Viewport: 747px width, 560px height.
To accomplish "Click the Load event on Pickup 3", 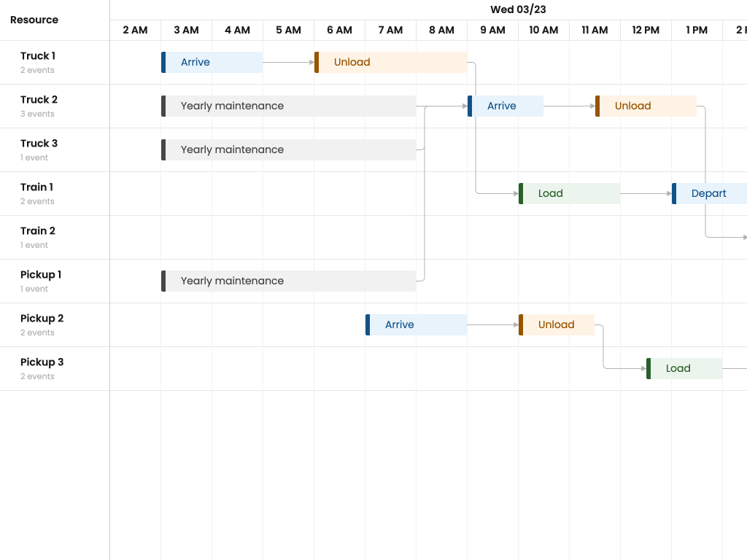I will 684,369.
